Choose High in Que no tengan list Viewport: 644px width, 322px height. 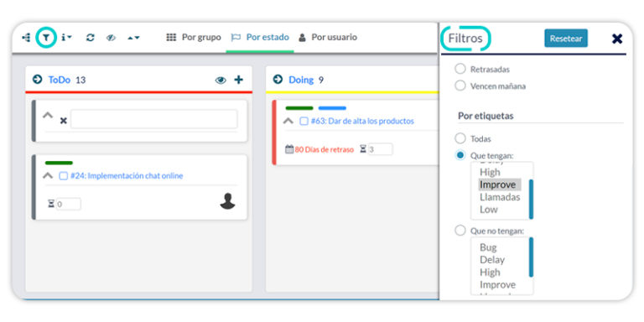coord(490,273)
